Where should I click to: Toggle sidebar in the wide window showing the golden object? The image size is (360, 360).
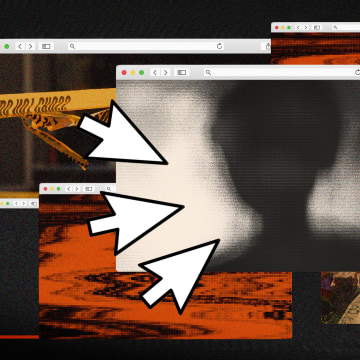click(46, 46)
